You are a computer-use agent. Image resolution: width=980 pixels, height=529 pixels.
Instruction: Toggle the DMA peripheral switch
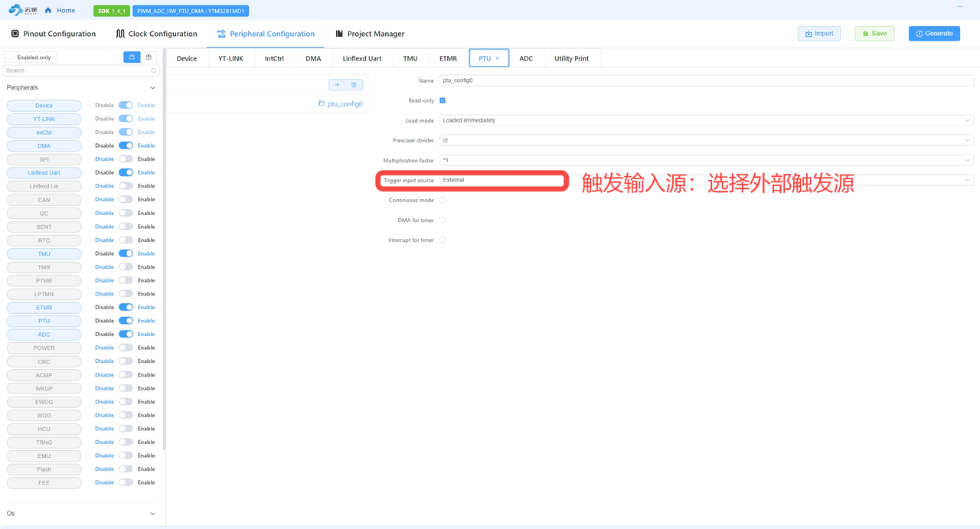126,145
